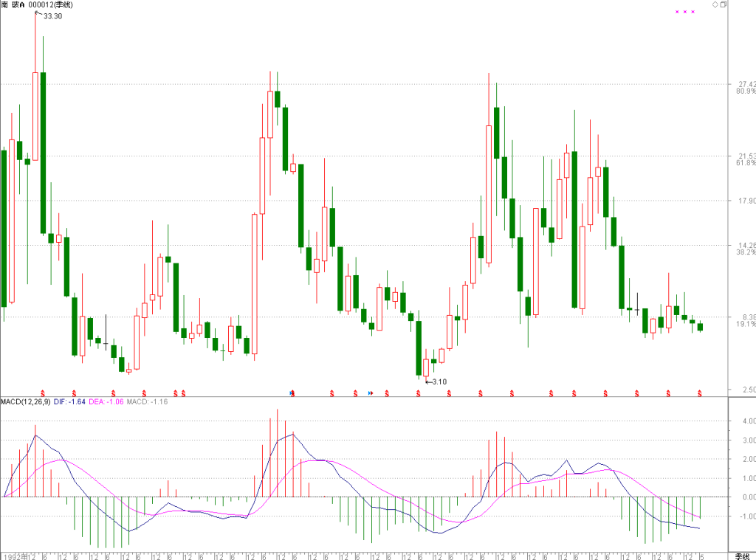Open the 季线 period selector at the bottom right

(742, 556)
